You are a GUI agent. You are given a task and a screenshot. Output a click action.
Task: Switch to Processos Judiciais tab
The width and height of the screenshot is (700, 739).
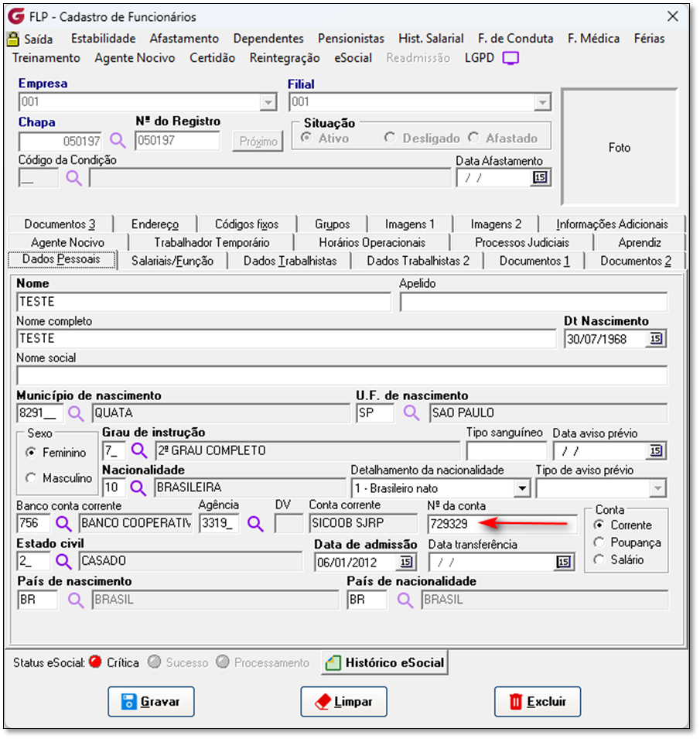tap(522, 243)
